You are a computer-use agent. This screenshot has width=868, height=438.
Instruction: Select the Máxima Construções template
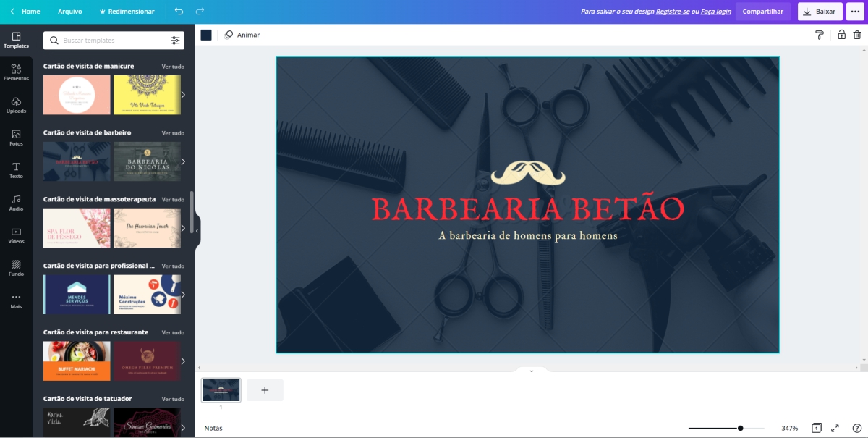point(147,295)
